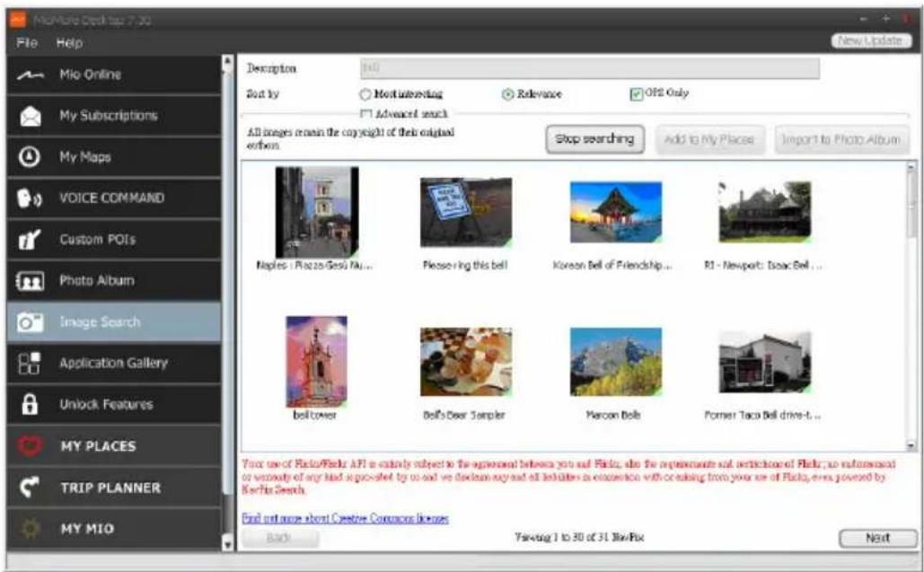
Task: Click the Back page button
Action: [x=280, y=538]
